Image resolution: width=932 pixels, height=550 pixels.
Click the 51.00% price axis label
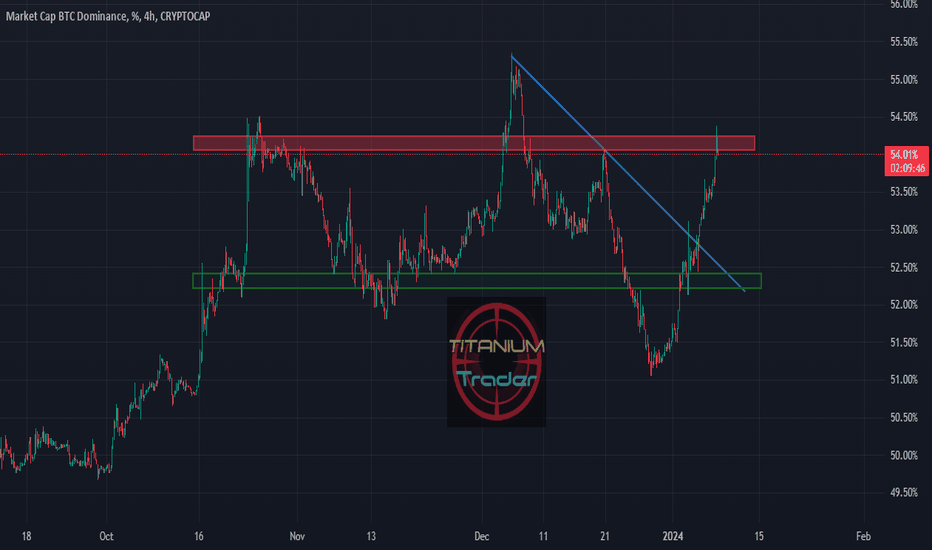tap(903, 379)
